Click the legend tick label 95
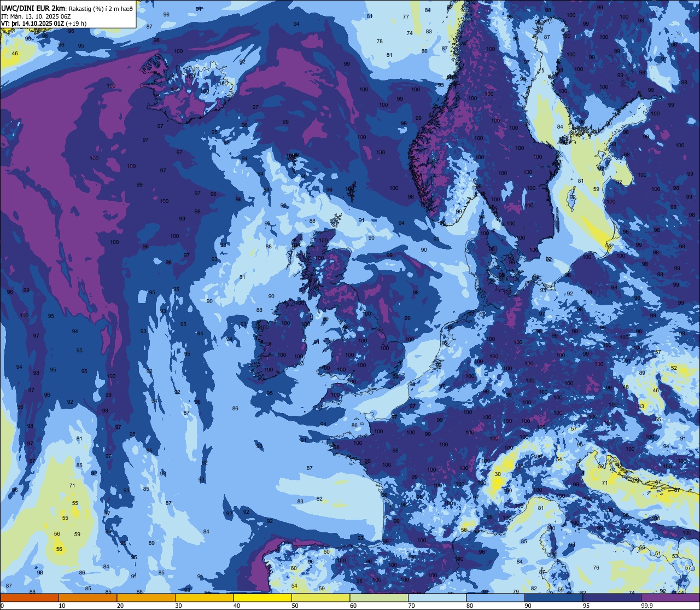This screenshot has width=700, height=610. (x=586, y=606)
